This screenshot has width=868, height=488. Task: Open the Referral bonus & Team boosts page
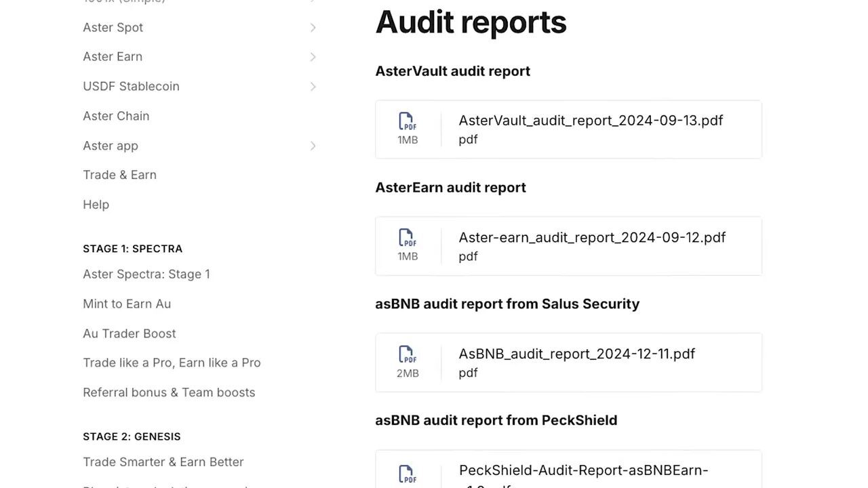click(169, 392)
